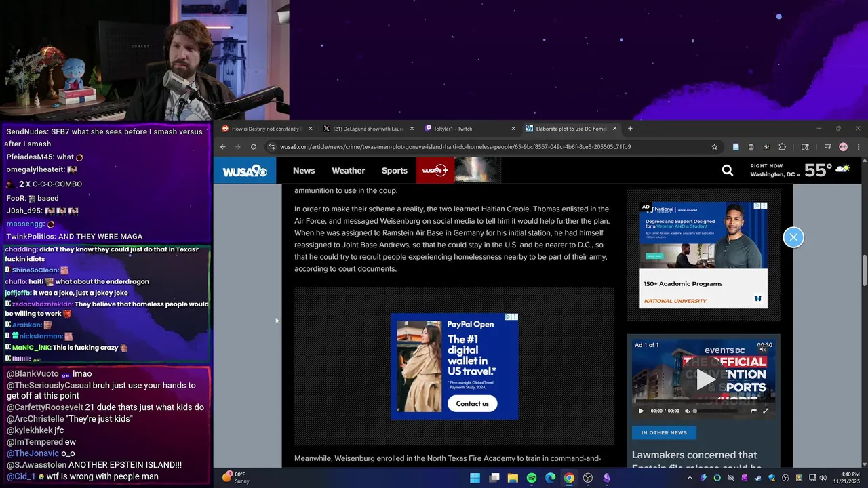Viewport: 868px width, 488px height.
Task: Open Chrome's three-dot menu
Action: (859, 146)
